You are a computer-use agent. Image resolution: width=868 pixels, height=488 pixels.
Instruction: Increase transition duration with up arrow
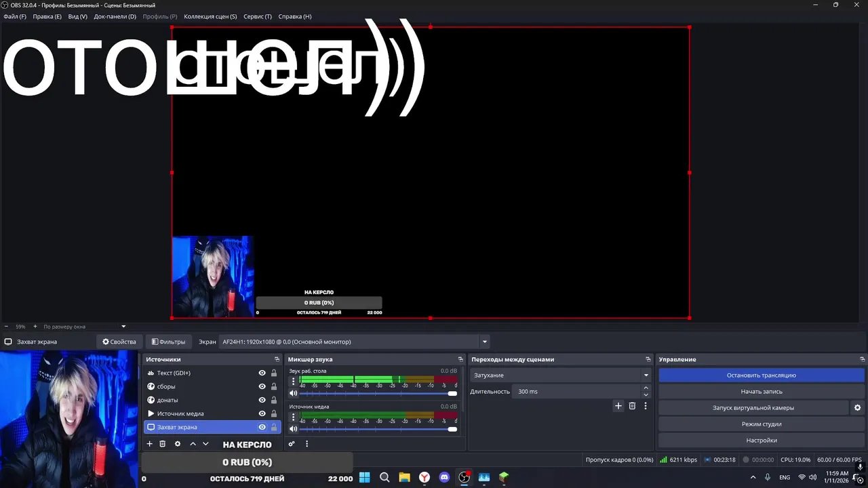[646, 388]
